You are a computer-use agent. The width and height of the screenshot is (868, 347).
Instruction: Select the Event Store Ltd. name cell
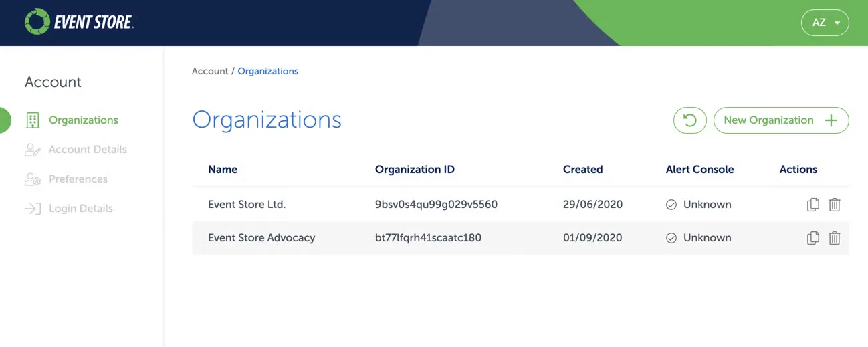pyautogui.click(x=247, y=205)
